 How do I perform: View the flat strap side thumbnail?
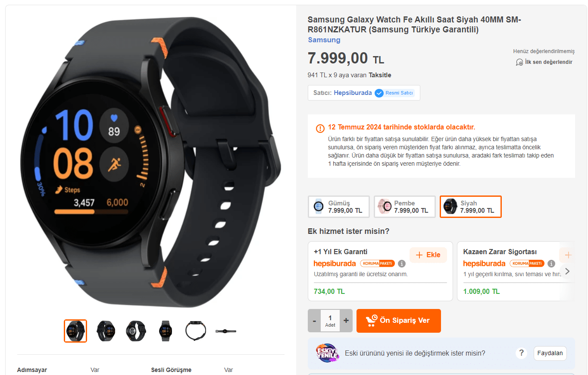[226, 331]
